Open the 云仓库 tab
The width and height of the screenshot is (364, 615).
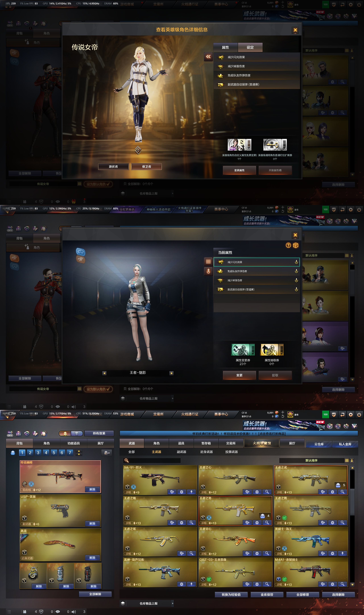pos(319,444)
